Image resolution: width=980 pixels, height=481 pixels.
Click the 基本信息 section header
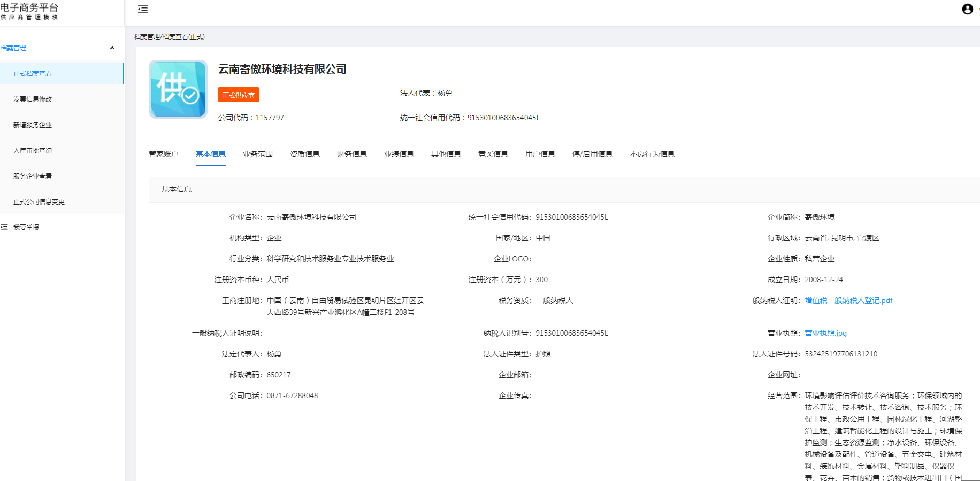177,189
